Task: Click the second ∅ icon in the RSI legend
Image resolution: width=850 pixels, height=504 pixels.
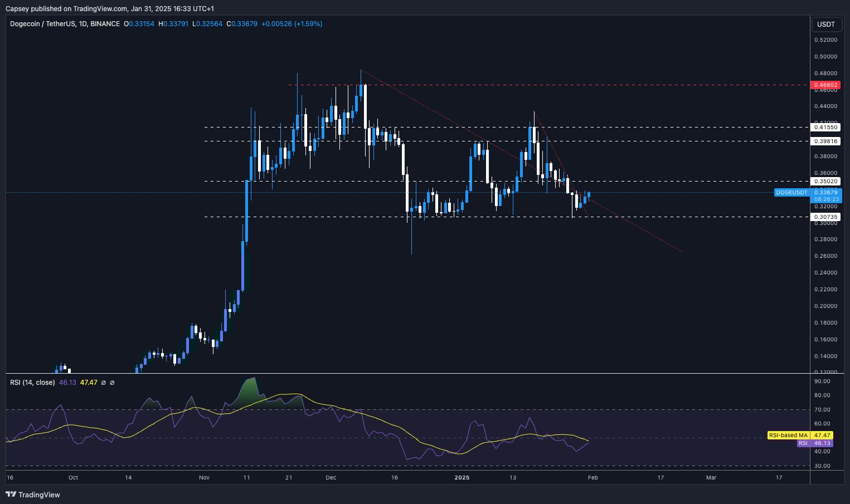Action: pyautogui.click(x=113, y=383)
